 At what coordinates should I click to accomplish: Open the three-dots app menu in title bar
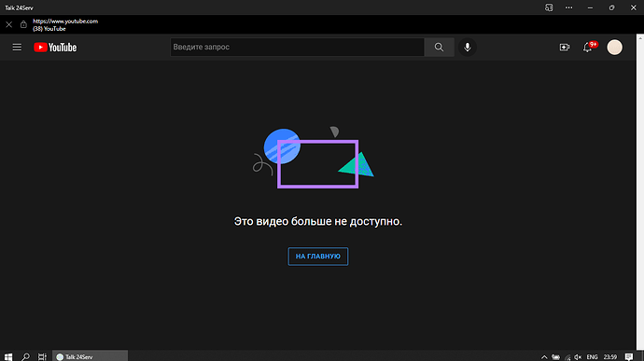pos(568,7)
